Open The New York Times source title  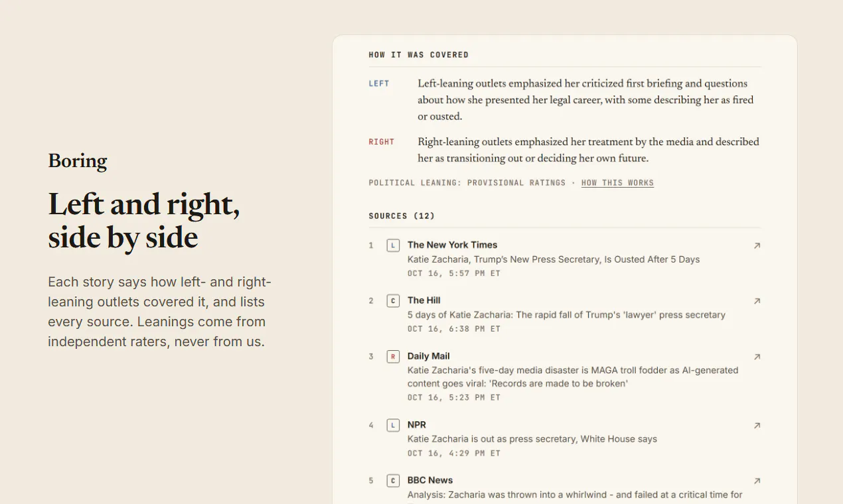pyautogui.click(x=452, y=245)
